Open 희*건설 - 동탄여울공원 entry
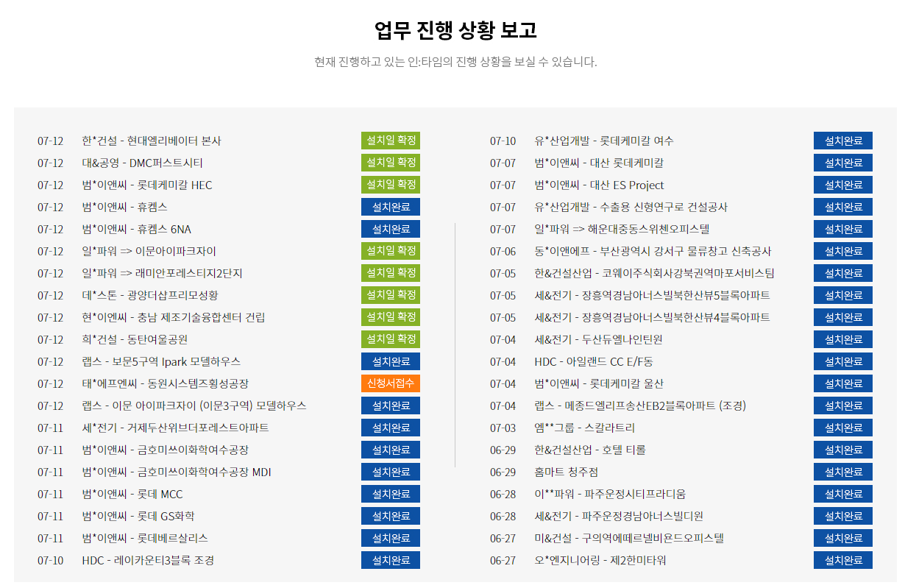This screenshot has width=905, height=588. tap(135, 339)
